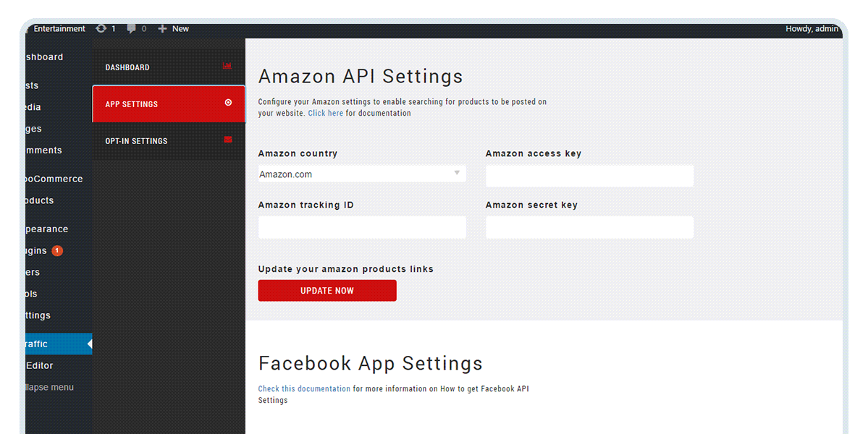The height and width of the screenshot is (434, 868).
Task: Open the comments bubble icon in admin bar
Action: [x=130, y=29]
